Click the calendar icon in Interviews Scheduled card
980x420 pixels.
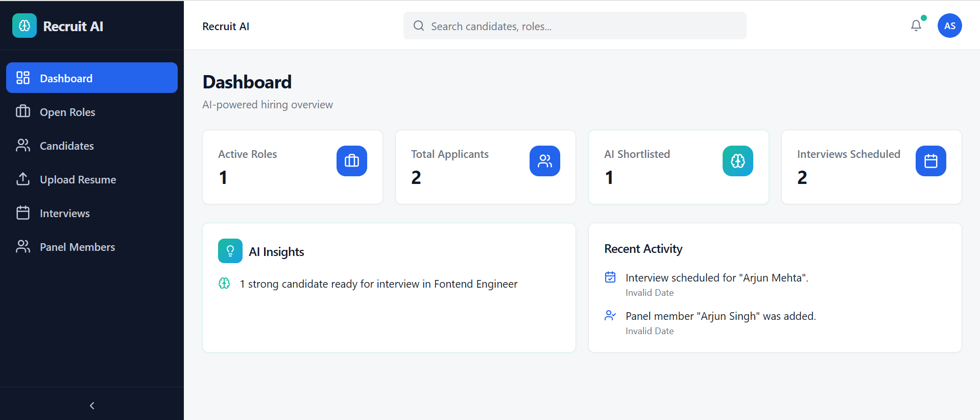(930, 161)
